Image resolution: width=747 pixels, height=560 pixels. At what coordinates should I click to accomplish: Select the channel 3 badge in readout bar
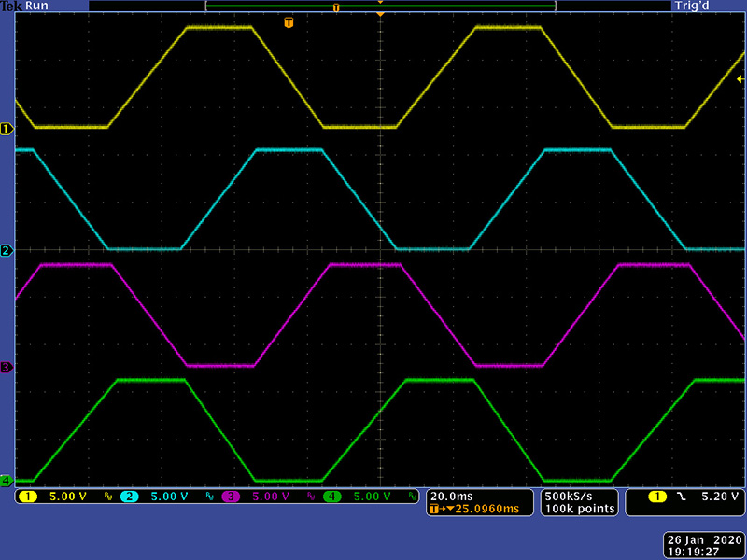tap(231, 497)
